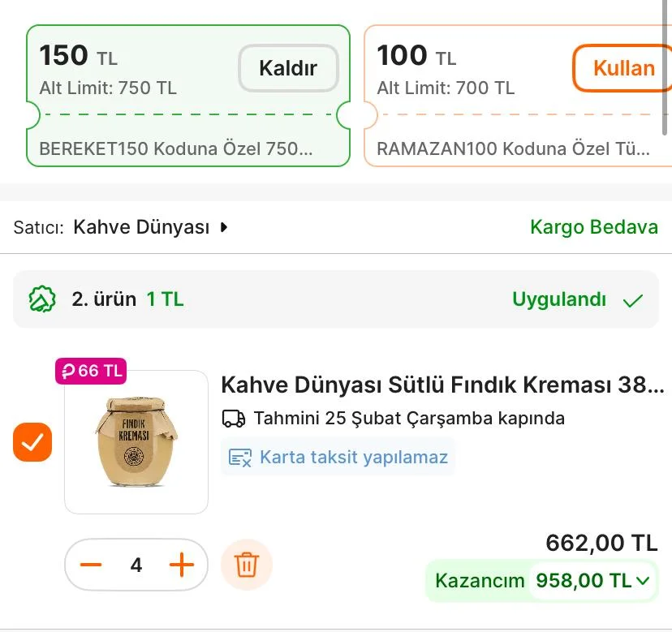
Task: Click the plus icon to increase quantity
Action: (181, 565)
